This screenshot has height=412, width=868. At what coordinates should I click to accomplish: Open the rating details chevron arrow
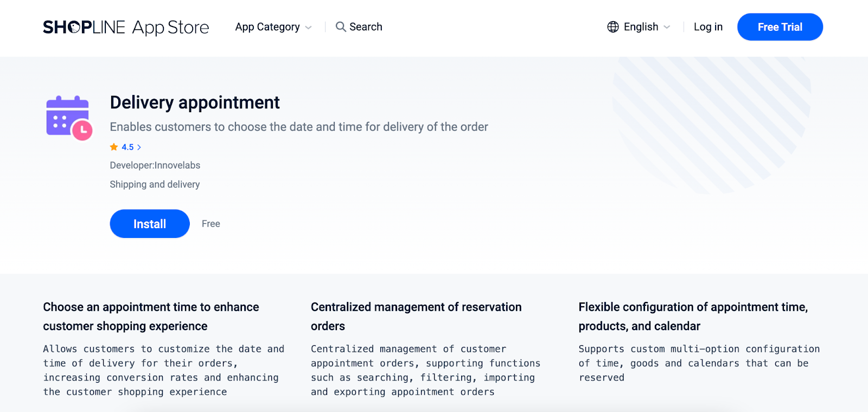pyautogui.click(x=139, y=147)
